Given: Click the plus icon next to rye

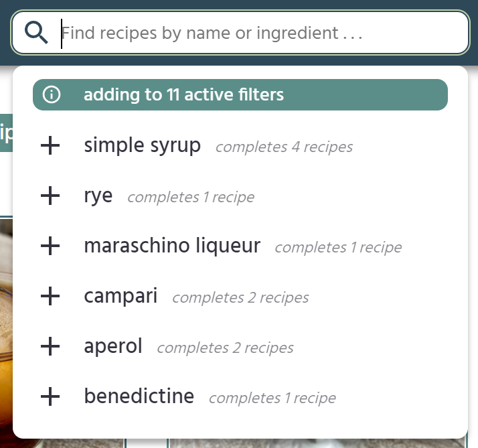Looking at the screenshot, I should click(50, 196).
